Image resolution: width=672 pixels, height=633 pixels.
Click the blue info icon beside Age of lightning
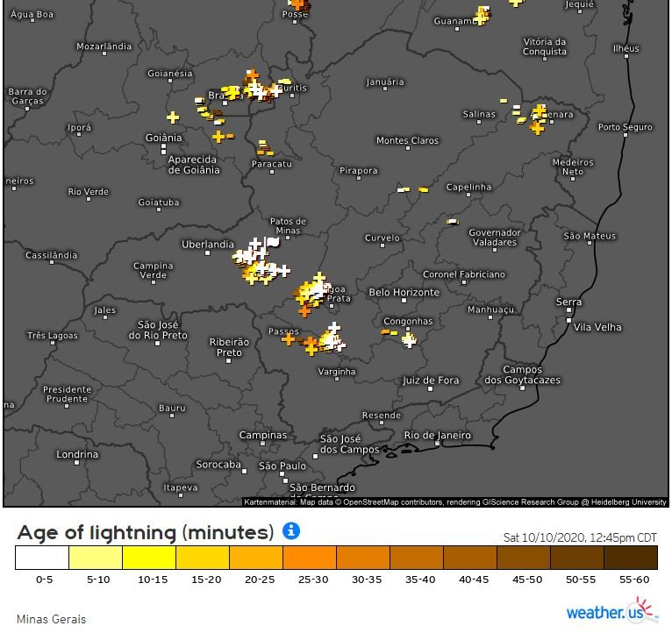pyautogui.click(x=292, y=530)
